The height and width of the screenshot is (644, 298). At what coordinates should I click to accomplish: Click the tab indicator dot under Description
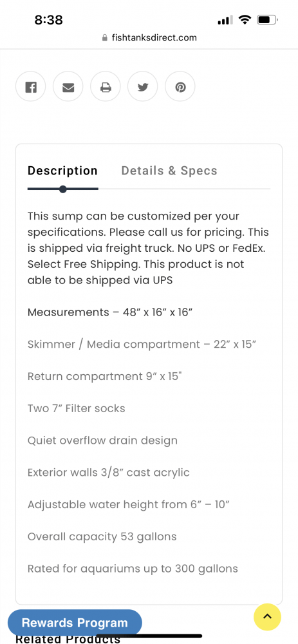click(63, 189)
